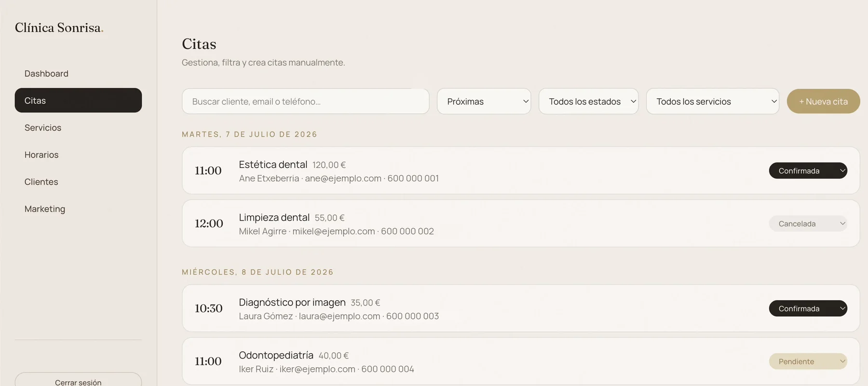Click the + Nueva cita button
Screen dimensions: 868x386
coord(823,101)
